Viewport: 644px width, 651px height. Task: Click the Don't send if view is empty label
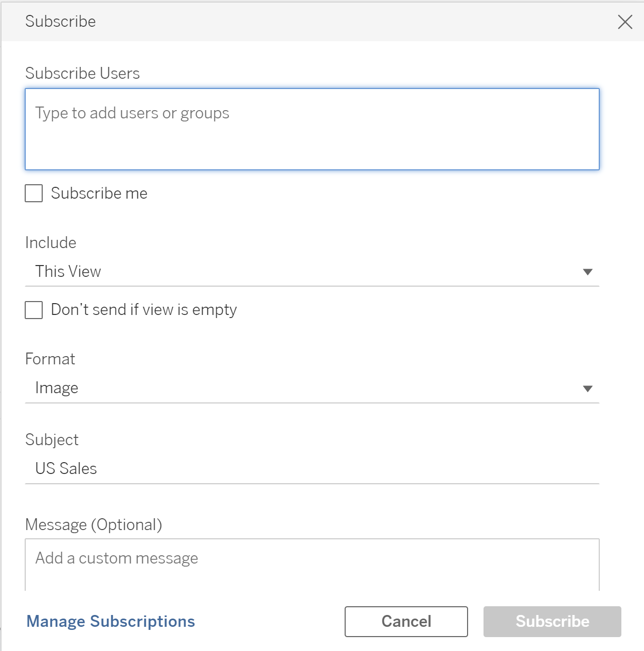(144, 310)
